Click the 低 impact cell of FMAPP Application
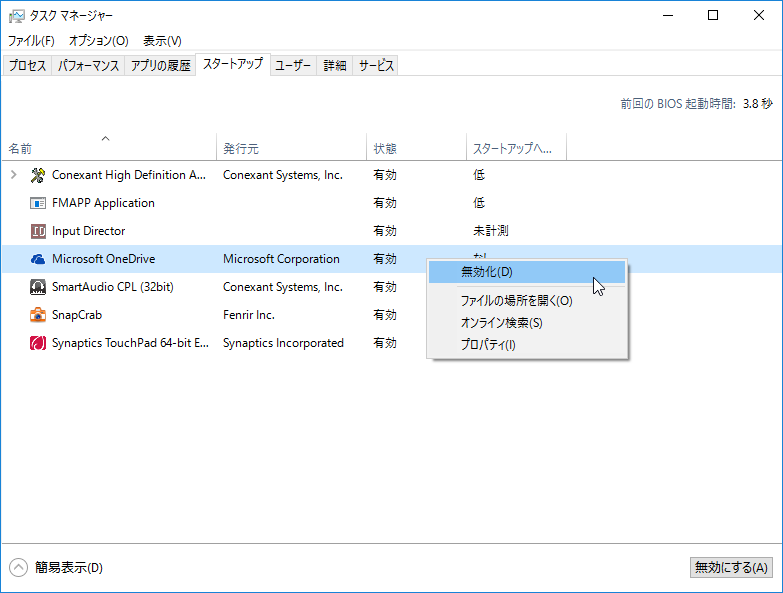The height and width of the screenshot is (593, 783). (479, 203)
